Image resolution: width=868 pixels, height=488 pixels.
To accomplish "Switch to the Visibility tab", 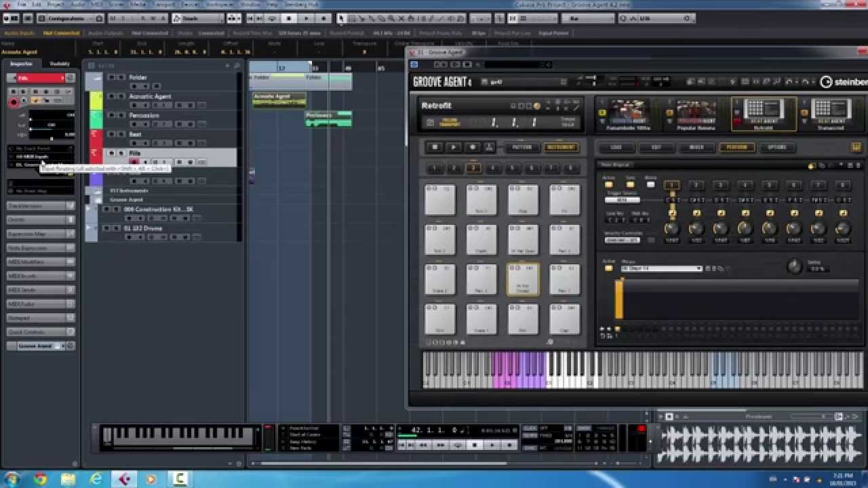I will pos(60,64).
